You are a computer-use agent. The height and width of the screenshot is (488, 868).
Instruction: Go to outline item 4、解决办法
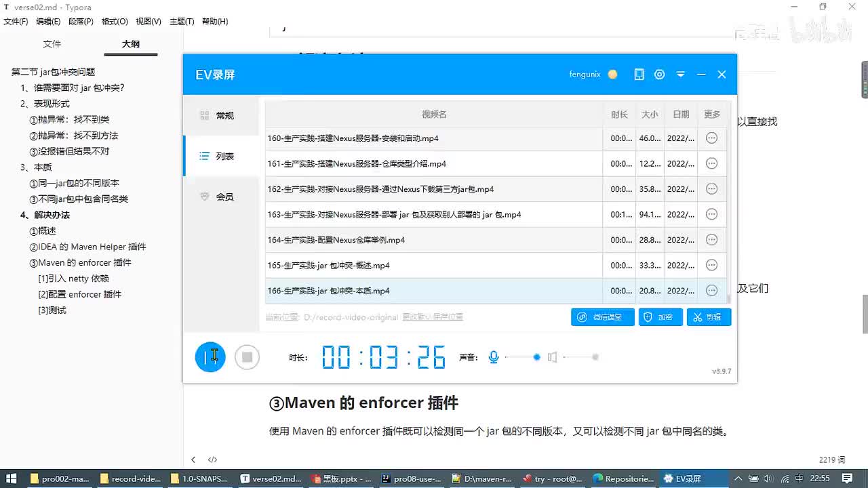point(45,215)
